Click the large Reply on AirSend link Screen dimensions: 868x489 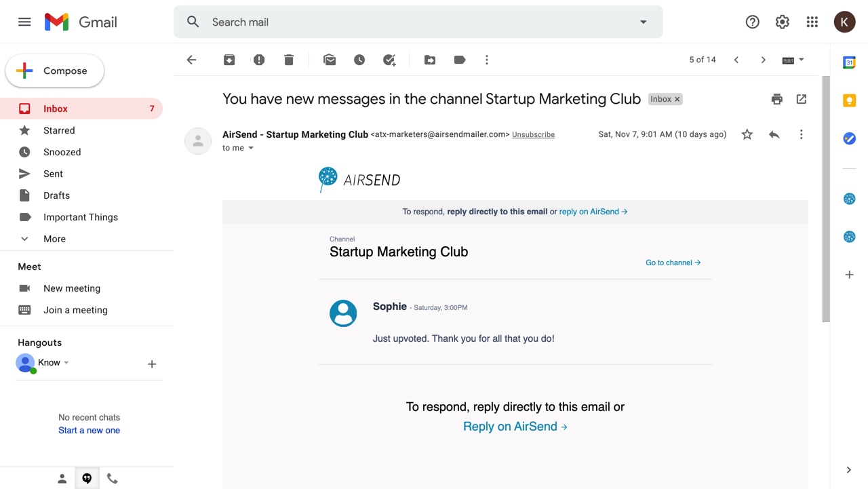(515, 427)
